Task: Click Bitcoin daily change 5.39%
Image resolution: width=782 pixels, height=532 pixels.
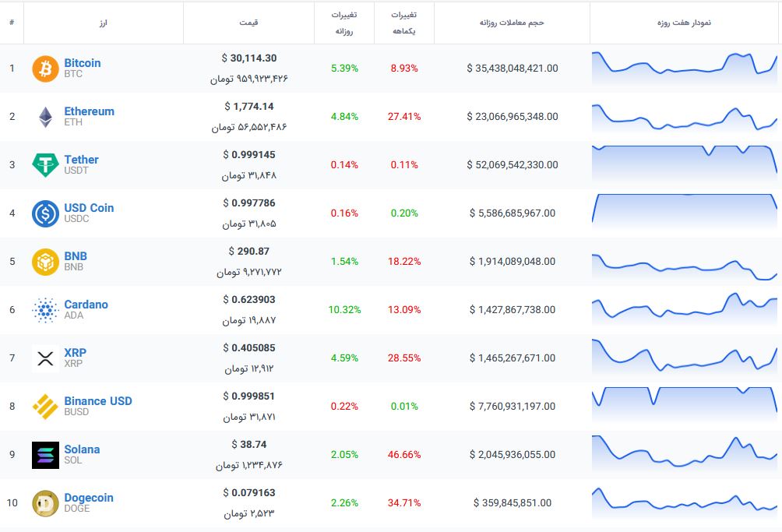Action: [344, 69]
